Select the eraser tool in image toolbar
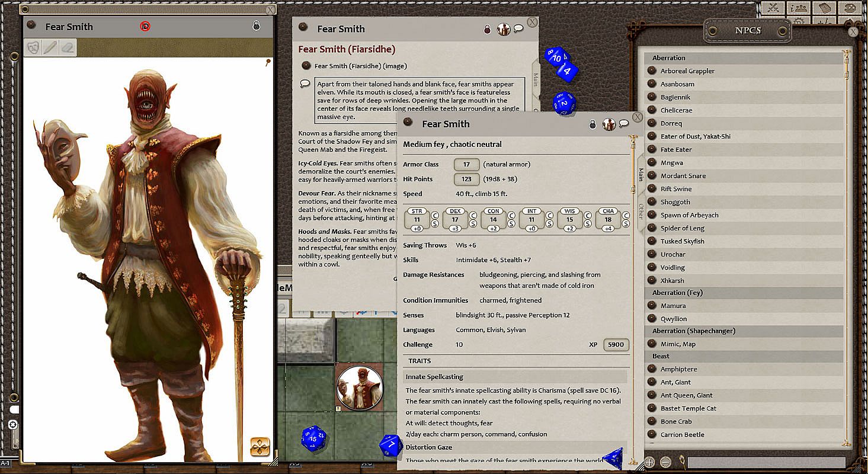Image resolution: width=868 pixels, height=474 pixels. pos(68,47)
